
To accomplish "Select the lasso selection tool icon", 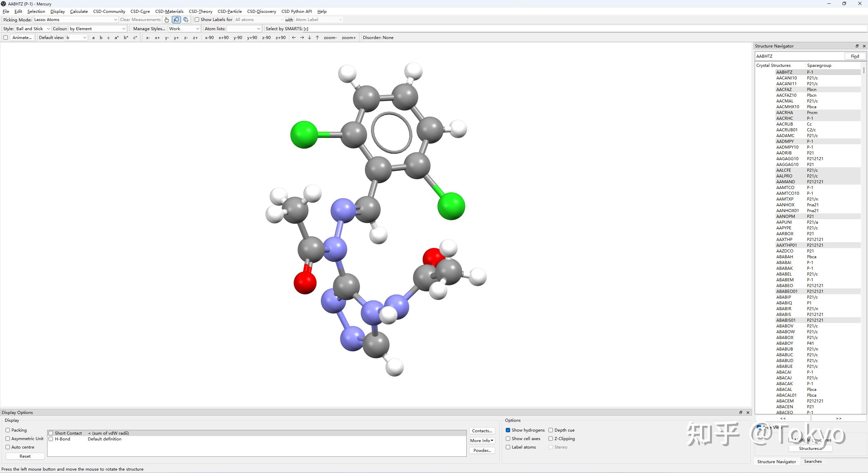I will pos(176,20).
